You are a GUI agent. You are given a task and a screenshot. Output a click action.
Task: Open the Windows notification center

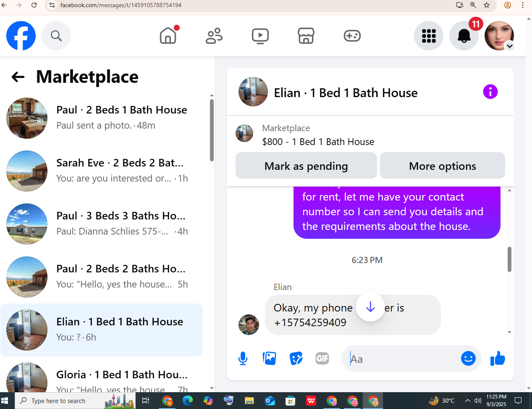tap(518, 401)
